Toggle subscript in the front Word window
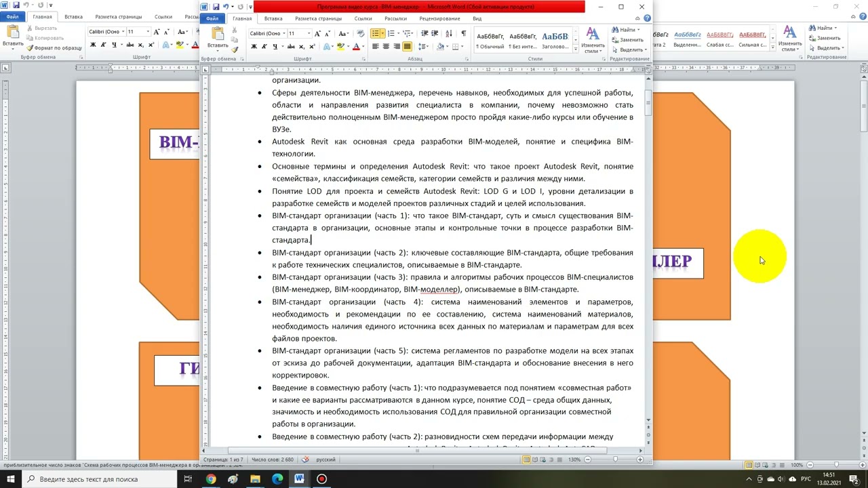The image size is (868, 488). tap(301, 47)
